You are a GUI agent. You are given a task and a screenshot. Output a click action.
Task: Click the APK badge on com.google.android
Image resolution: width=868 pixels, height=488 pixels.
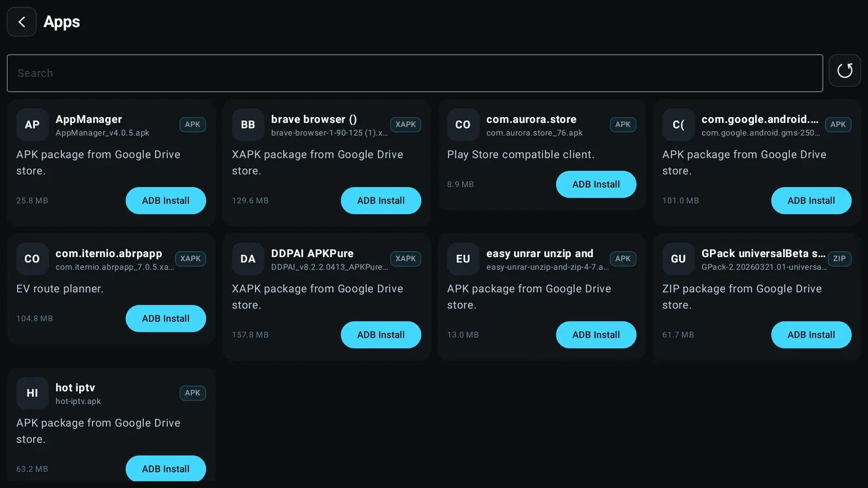[838, 125]
